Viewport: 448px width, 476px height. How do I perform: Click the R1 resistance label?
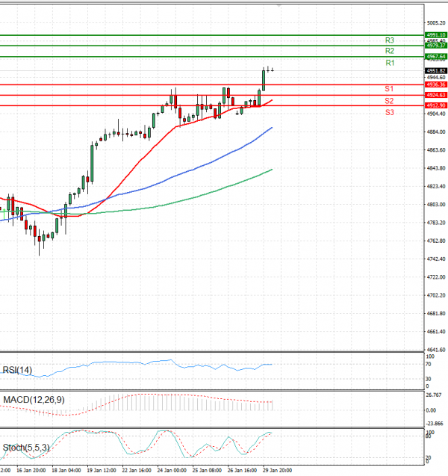[390, 63]
